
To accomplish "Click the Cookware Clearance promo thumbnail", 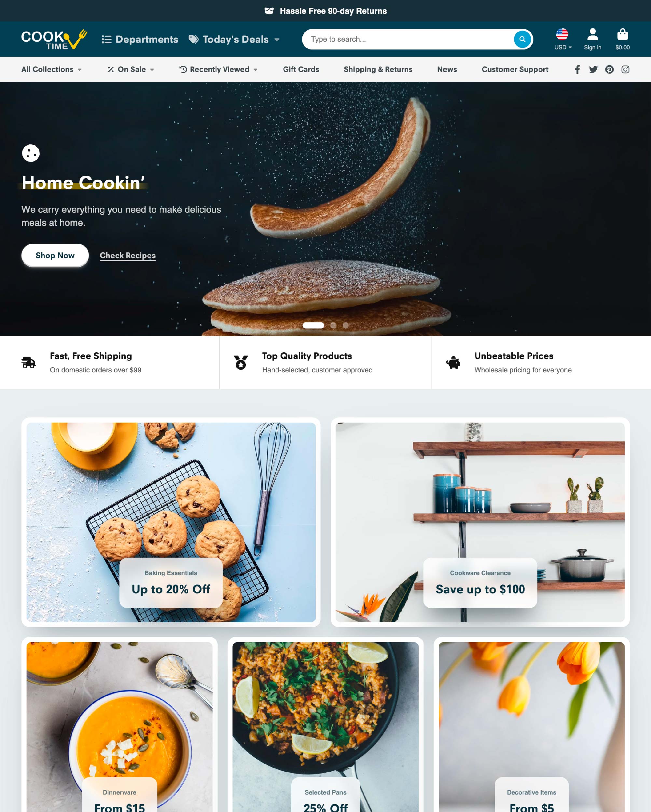I will pyautogui.click(x=479, y=522).
